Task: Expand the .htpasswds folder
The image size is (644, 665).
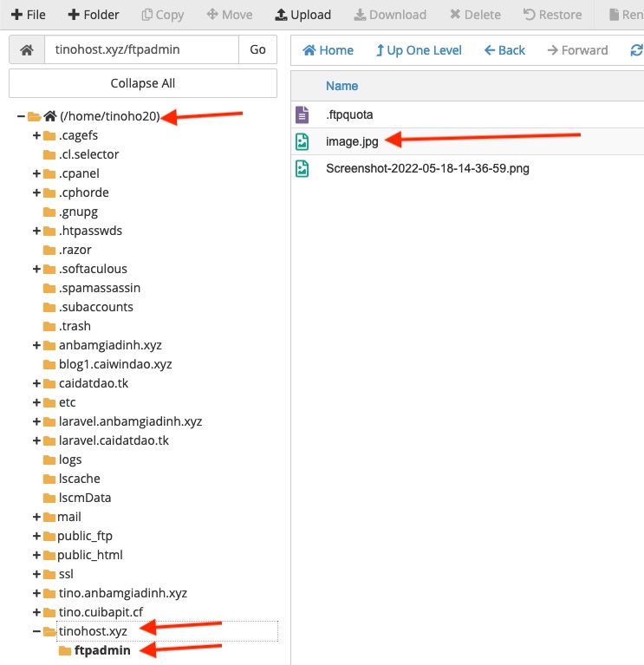Action: (x=36, y=231)
